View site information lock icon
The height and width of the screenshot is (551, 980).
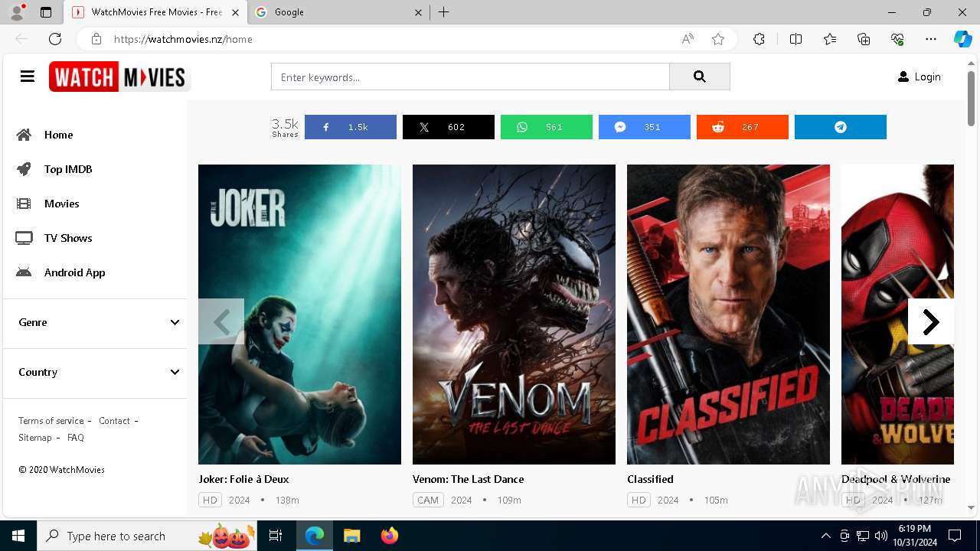click(96, 39)
